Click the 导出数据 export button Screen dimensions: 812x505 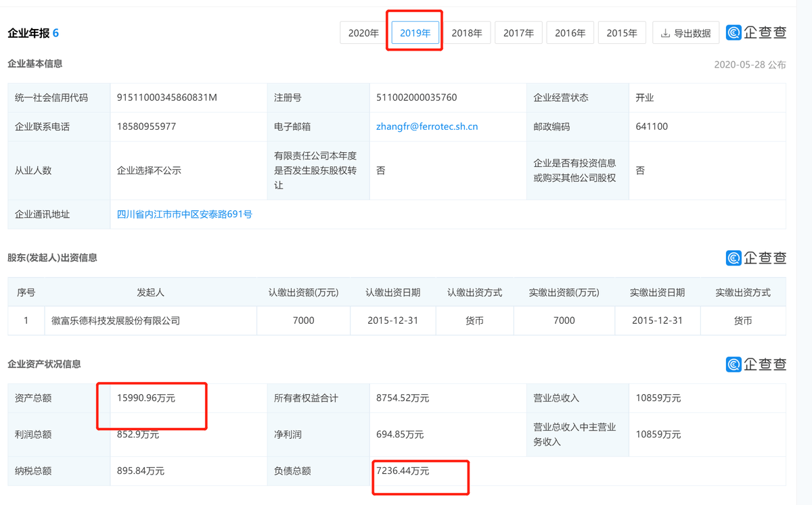pos(685,33)
